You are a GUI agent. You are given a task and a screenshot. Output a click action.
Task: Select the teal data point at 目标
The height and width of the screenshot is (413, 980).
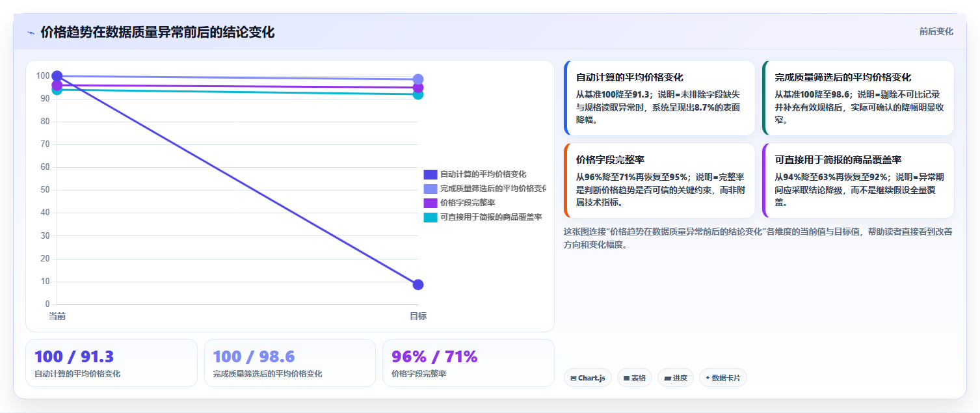point(418,95)
